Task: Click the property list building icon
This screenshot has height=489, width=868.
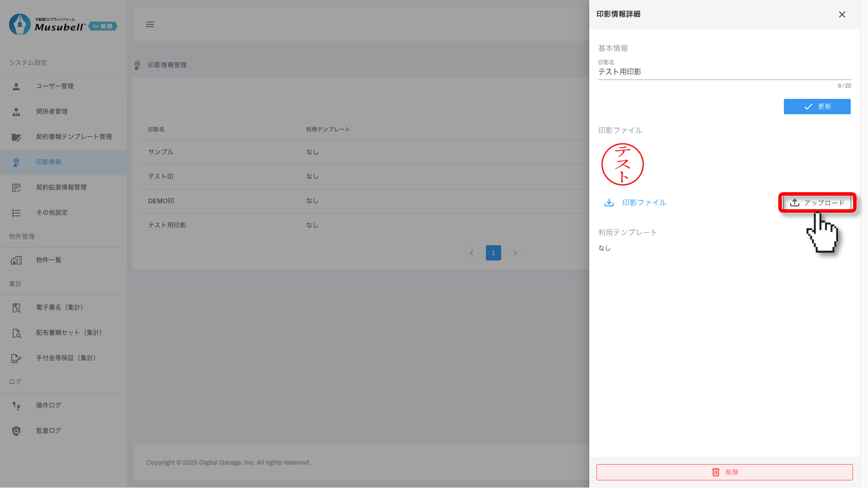Action: point(16,260)
